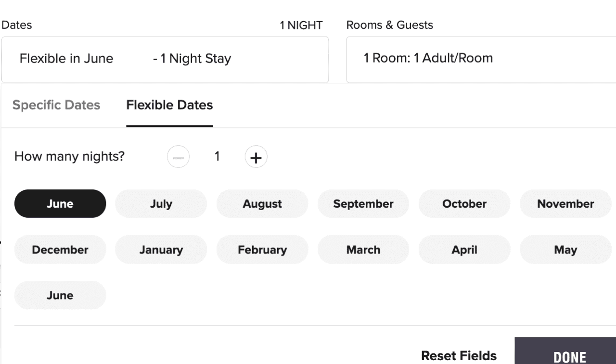Select the May month pill
Image resolution: width=616 pixels, height=364 pixels.
pos(565,250)
